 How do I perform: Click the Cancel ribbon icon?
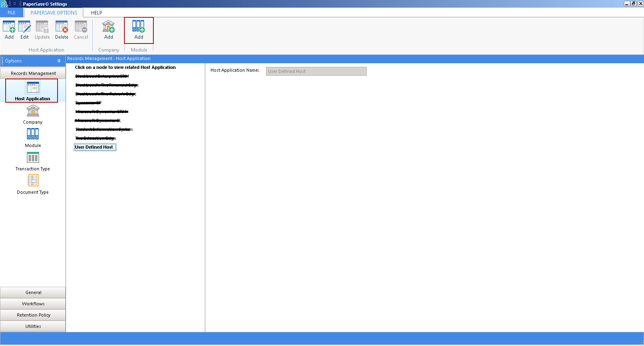81,30
